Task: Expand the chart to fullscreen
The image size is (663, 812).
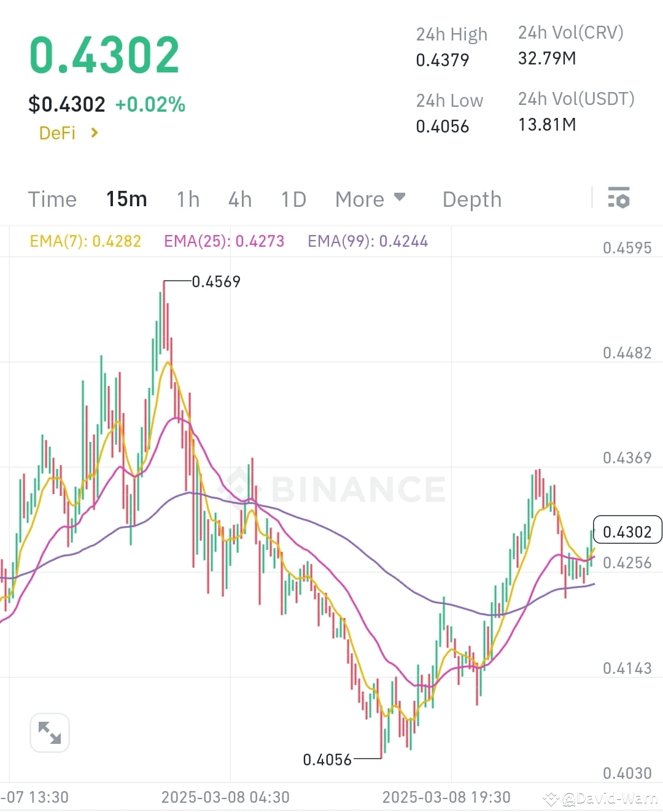Action: [49, 732]
